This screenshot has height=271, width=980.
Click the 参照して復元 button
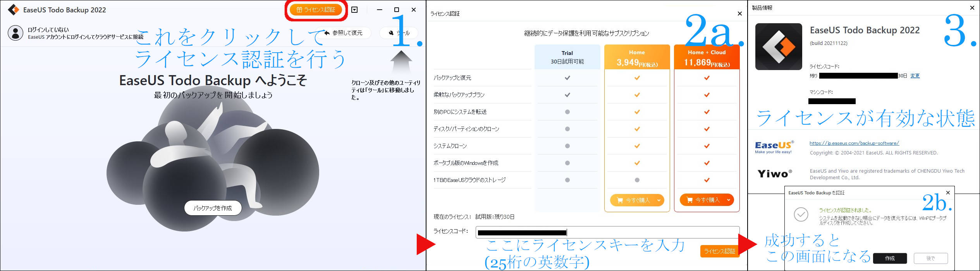point(344,33)
